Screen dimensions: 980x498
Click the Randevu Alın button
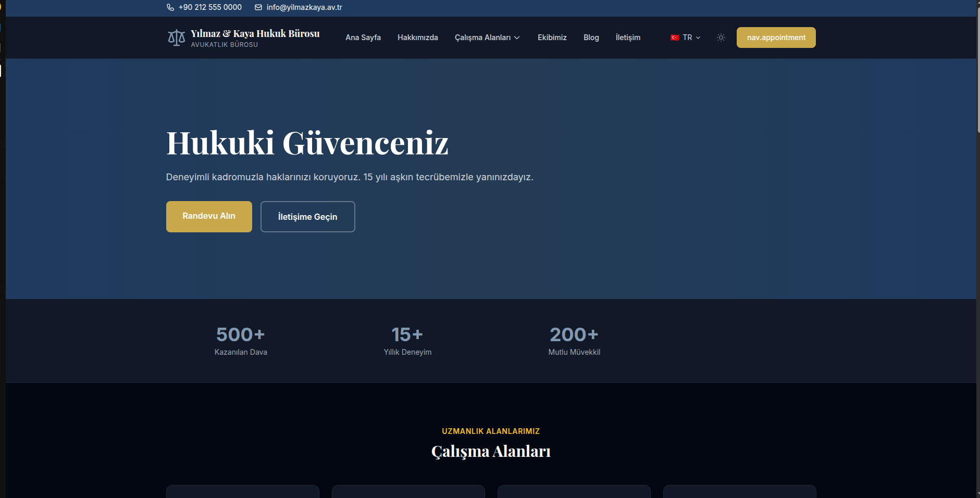[209, 216]
